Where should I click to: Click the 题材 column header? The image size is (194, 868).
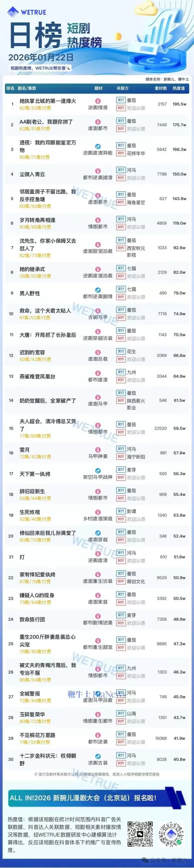(98, 88)
